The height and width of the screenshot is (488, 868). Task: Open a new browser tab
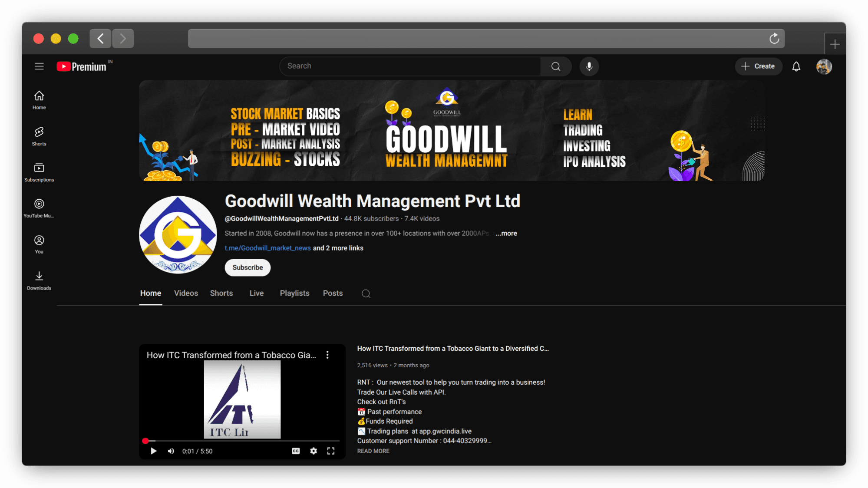pyautogui.click(x=835, y=44)
